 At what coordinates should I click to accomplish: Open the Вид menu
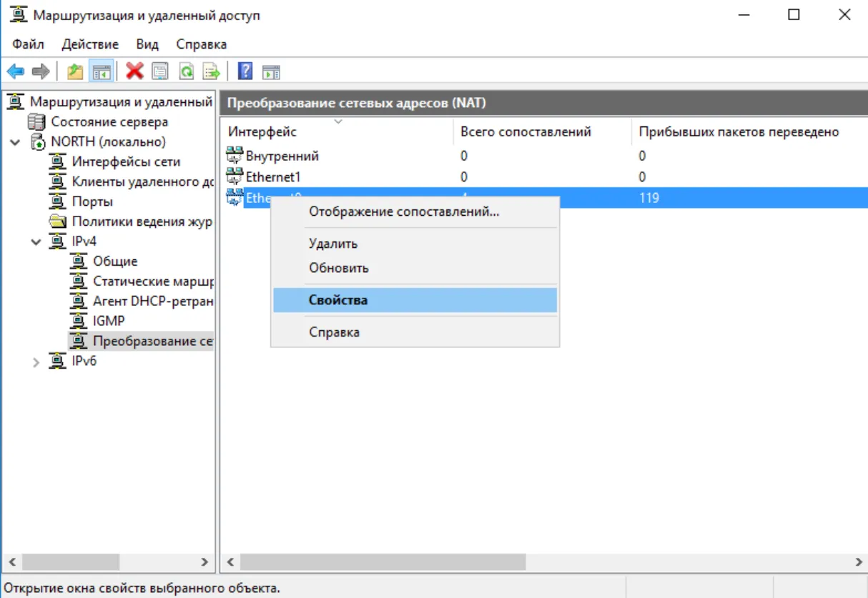click(147, 44)
